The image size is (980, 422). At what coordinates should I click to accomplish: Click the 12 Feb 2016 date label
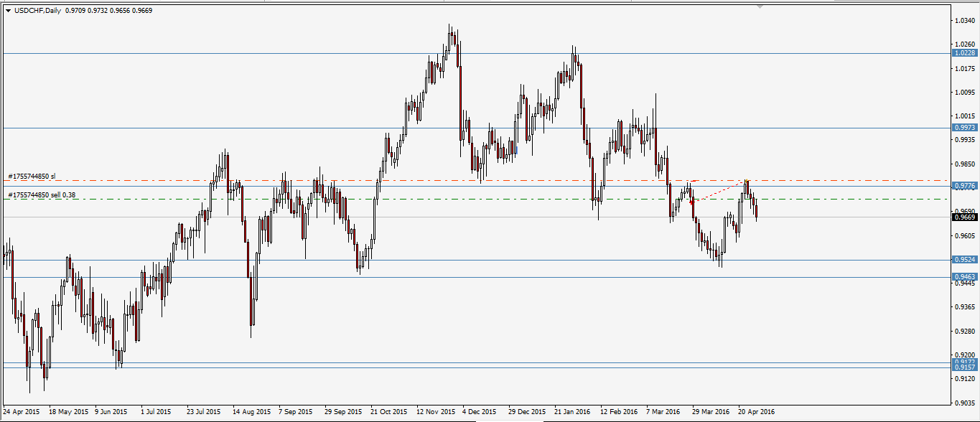[x=619, y=412]
